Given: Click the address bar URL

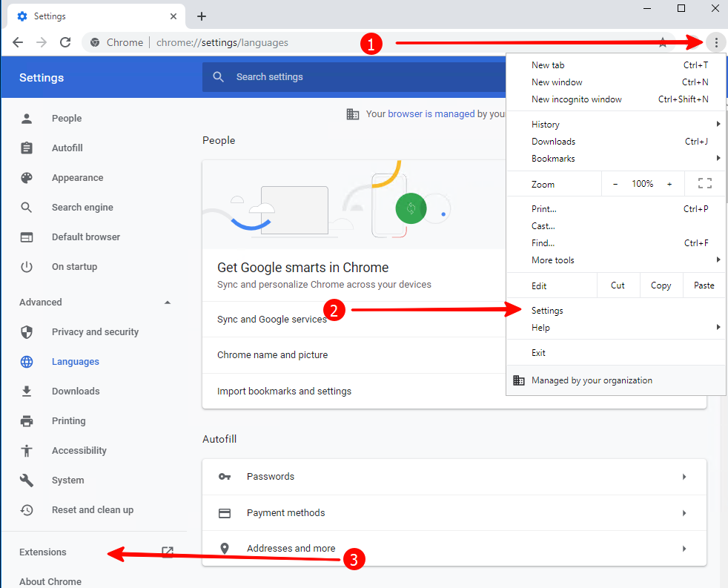Looking at the screenshot, I should point(222,43).
